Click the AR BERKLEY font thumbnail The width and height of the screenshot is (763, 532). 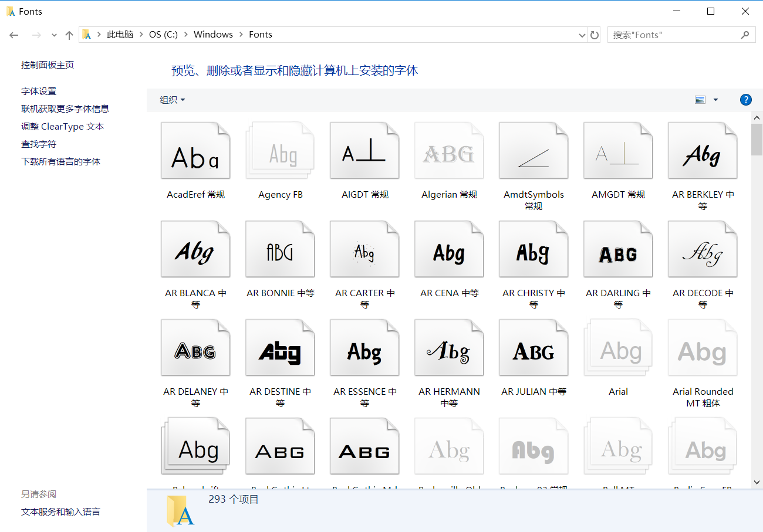pos(703,151)
